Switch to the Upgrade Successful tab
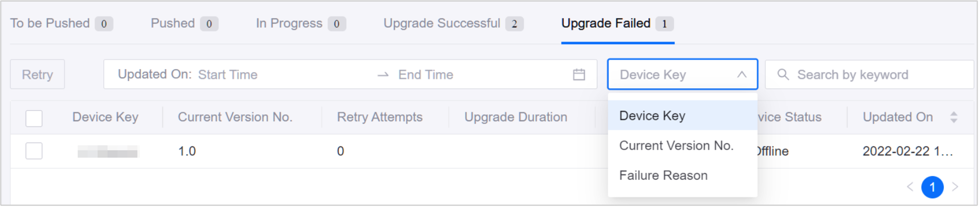This screenshot has width=980, height=208. tap(441, 23)
